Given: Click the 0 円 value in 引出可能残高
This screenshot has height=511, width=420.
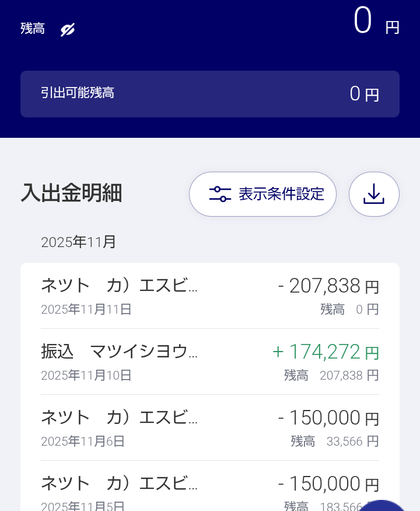Looking at the screenshot, I should point(364,94).
